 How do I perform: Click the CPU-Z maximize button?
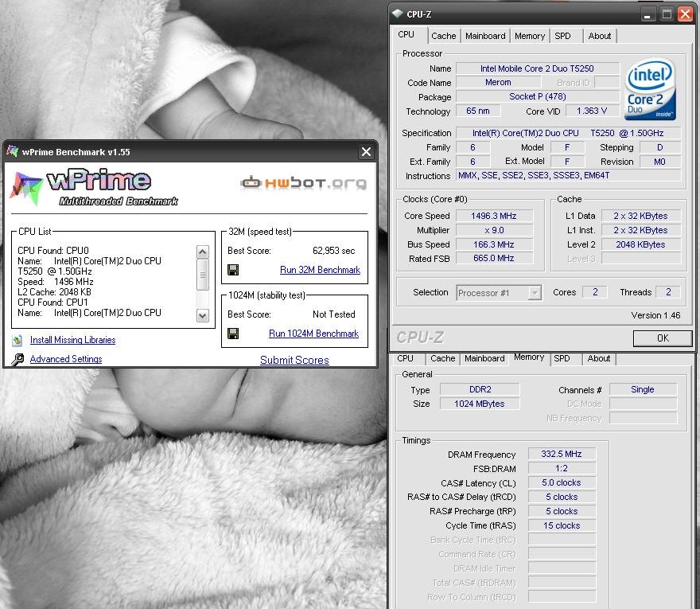point(667,14)
